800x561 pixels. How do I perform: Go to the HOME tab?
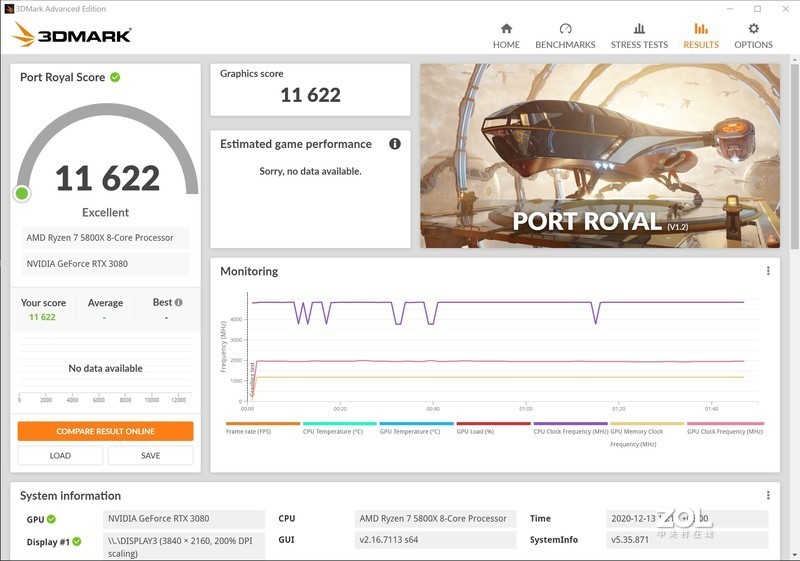click(506, 36)
